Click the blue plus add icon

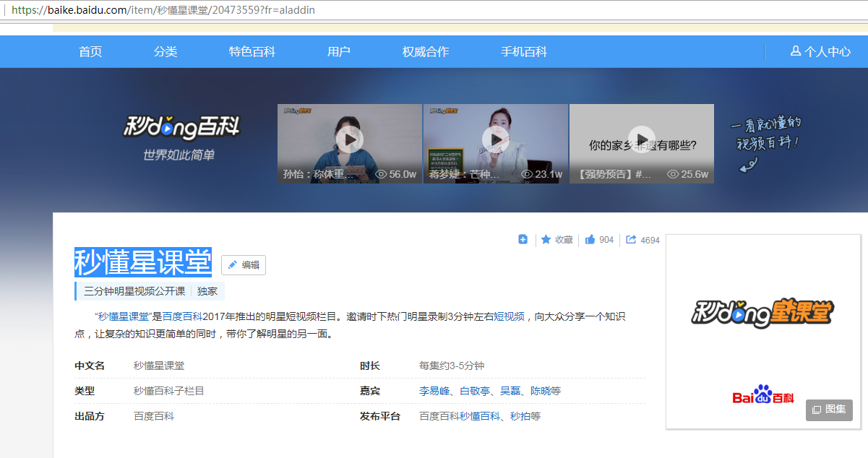pos(523,240)
